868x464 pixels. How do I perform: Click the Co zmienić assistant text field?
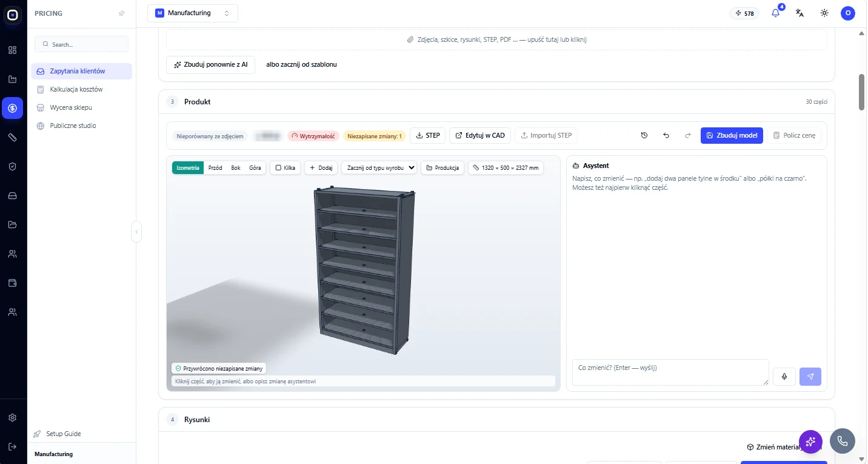pyautogui.click(x=670, y=372)
